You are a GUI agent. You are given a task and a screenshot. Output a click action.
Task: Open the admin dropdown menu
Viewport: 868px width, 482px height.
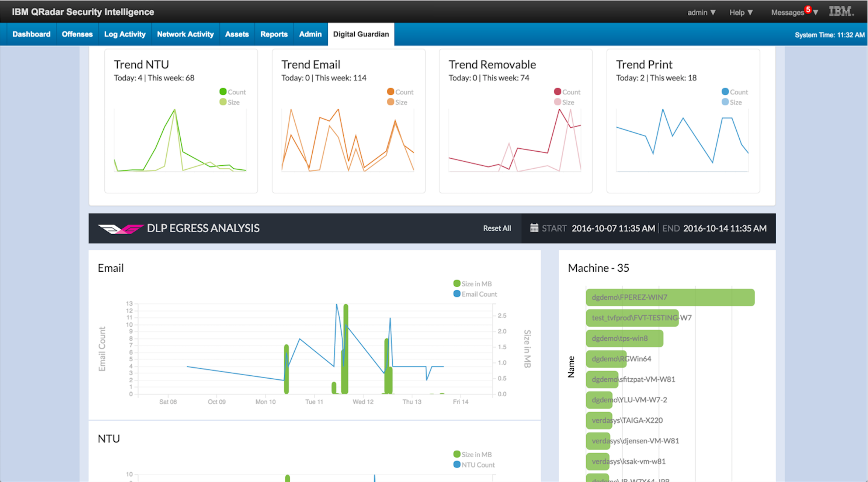coord(700,12)
